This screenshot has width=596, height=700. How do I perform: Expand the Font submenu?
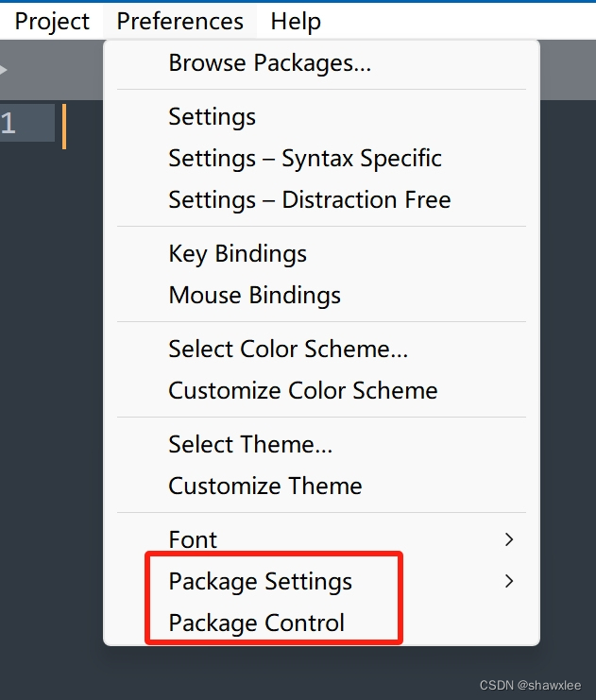tap(321, 539)
